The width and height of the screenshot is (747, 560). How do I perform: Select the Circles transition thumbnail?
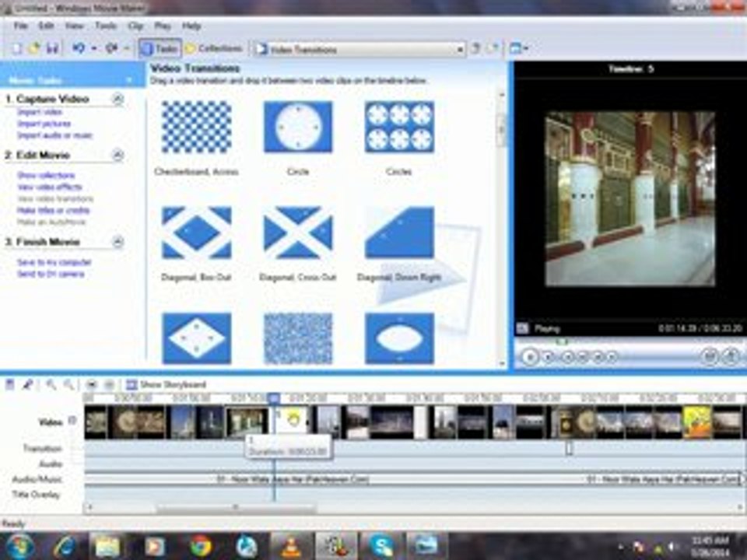click(399, 127)
